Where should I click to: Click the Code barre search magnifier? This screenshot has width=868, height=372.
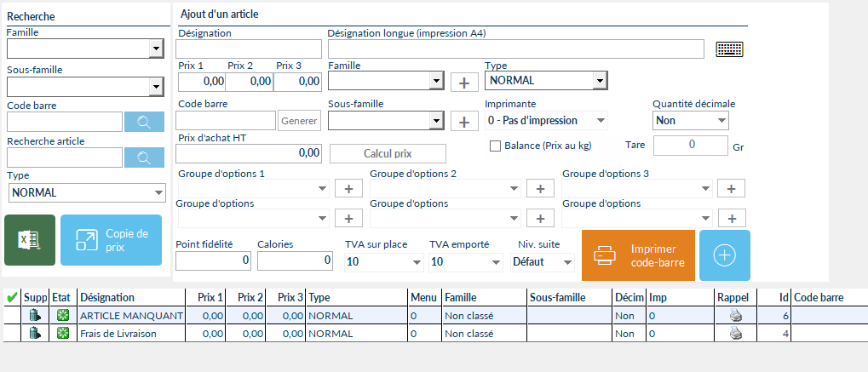tap(144, 122)
